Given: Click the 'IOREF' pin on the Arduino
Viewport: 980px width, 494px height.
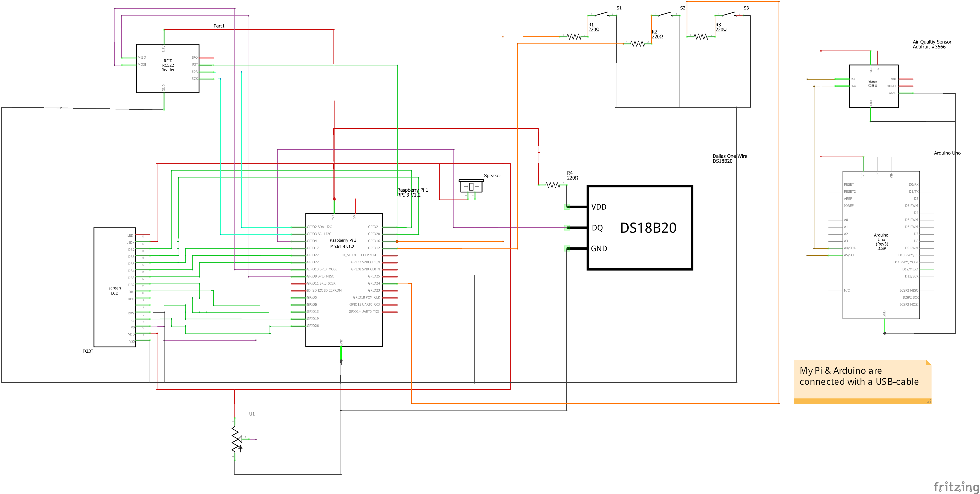Looking at the screenshot, I should click(848, 206).
